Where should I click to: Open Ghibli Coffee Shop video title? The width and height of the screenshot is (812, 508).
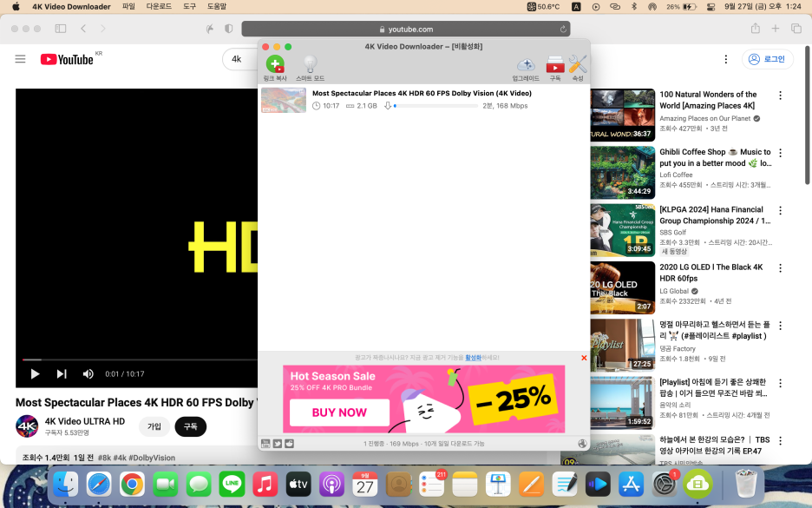pyautogui.click(x=715, y=157)
